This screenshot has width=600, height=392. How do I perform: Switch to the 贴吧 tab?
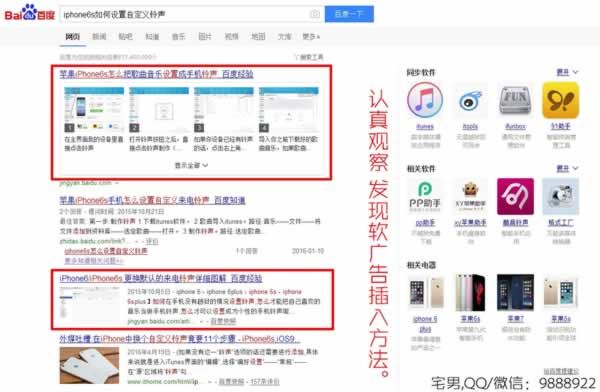point(126,36)
